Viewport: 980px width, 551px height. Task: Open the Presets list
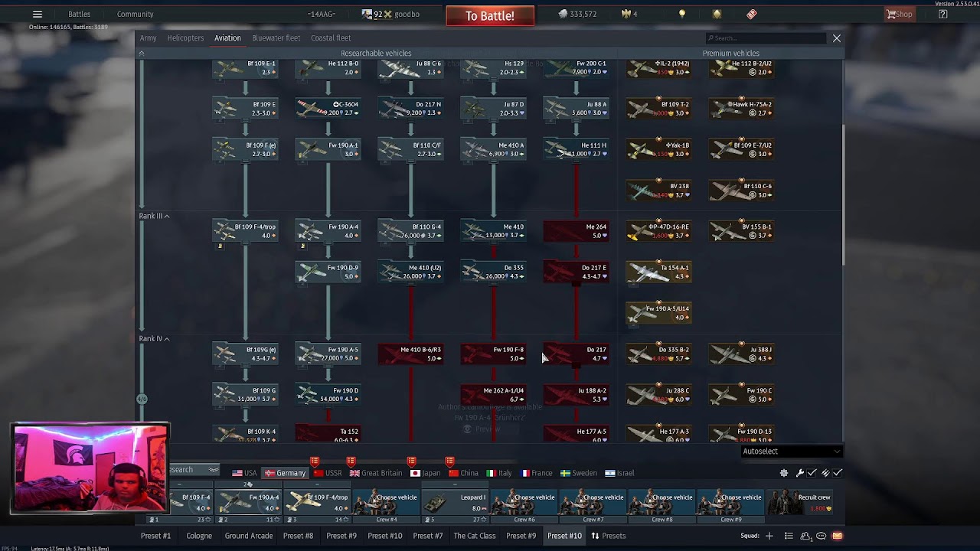click(x=608, y=536)
